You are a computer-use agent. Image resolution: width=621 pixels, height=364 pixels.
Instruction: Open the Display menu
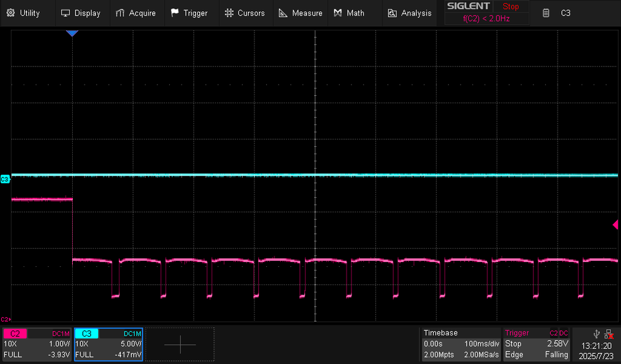click(81, 13)
